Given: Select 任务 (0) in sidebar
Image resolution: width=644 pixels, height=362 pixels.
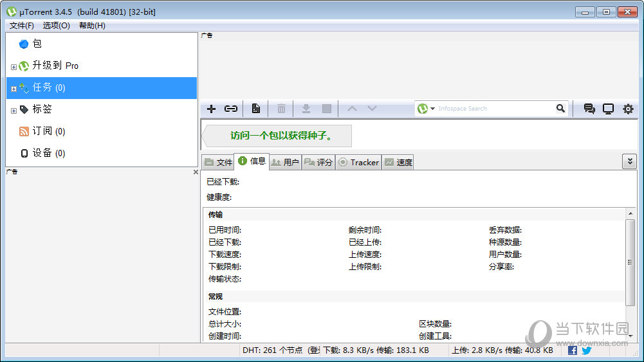Looking at the screenshot, I should pyautogui.click(x=102, y=87).
